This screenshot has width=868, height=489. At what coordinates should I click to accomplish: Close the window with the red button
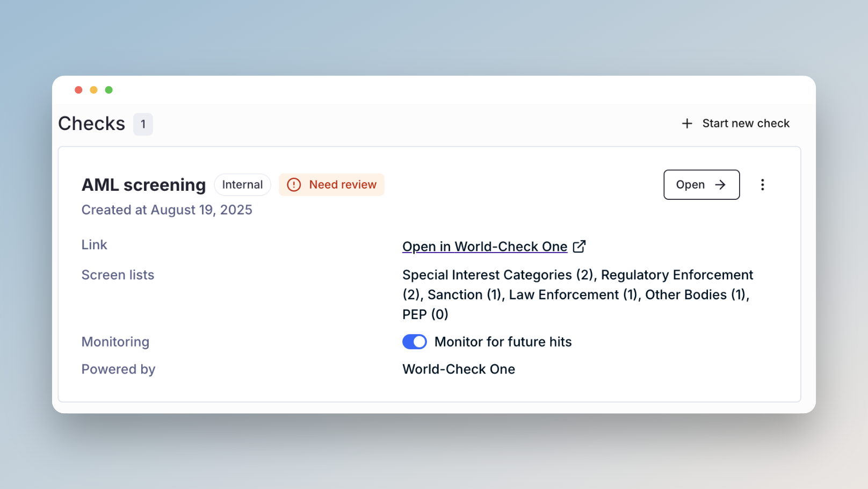coord(78,90)
